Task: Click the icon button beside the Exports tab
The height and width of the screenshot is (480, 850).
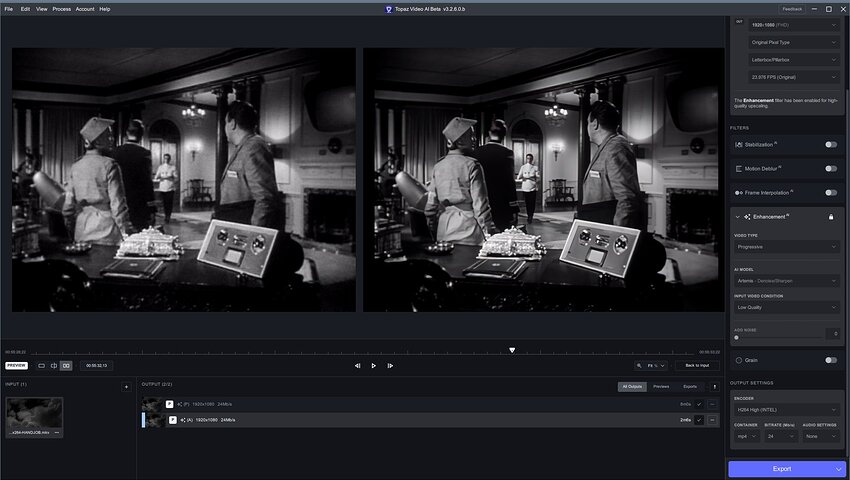Action: pos(714,387)
